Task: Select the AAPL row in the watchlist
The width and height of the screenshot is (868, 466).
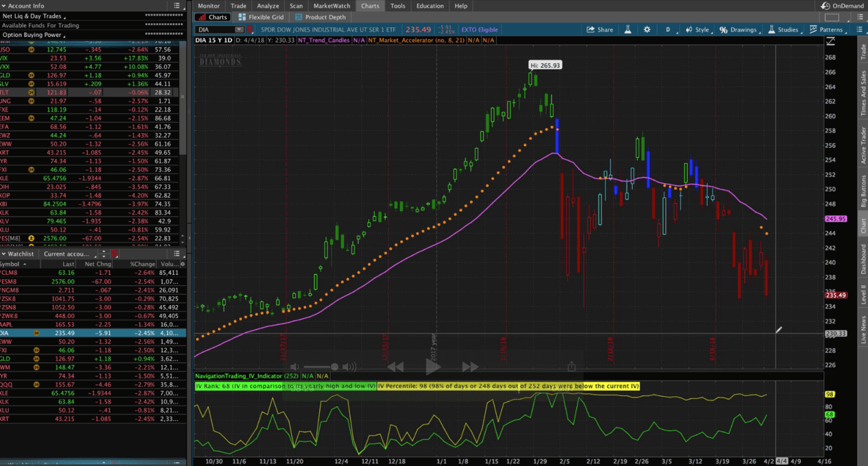Action: 92,324
